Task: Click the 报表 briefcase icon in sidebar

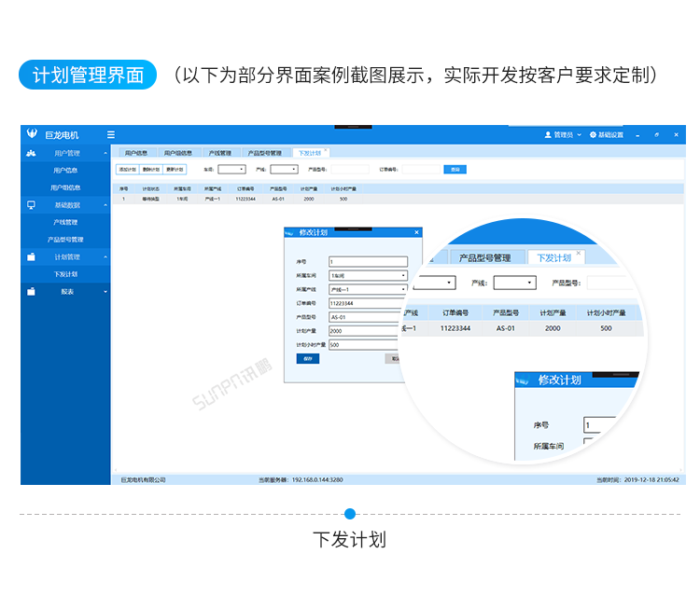Action: pyautogui.click(x=31, y=292)
